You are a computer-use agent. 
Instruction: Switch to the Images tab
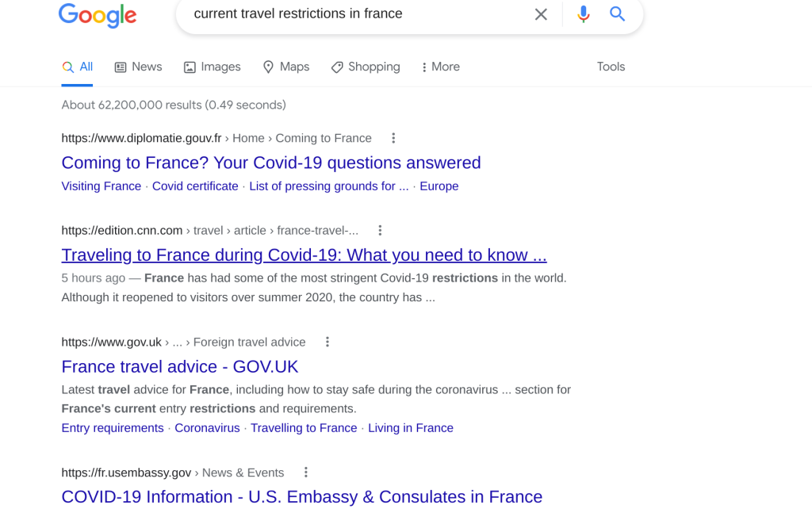click(x=212, y=67)
